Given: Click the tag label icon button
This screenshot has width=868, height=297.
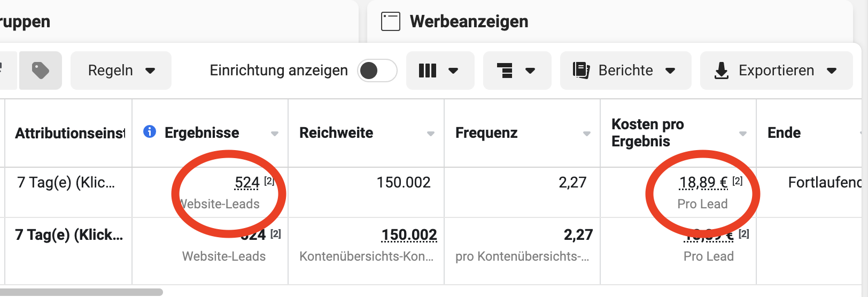Looking at the screenshot, I should coord(41,71).
